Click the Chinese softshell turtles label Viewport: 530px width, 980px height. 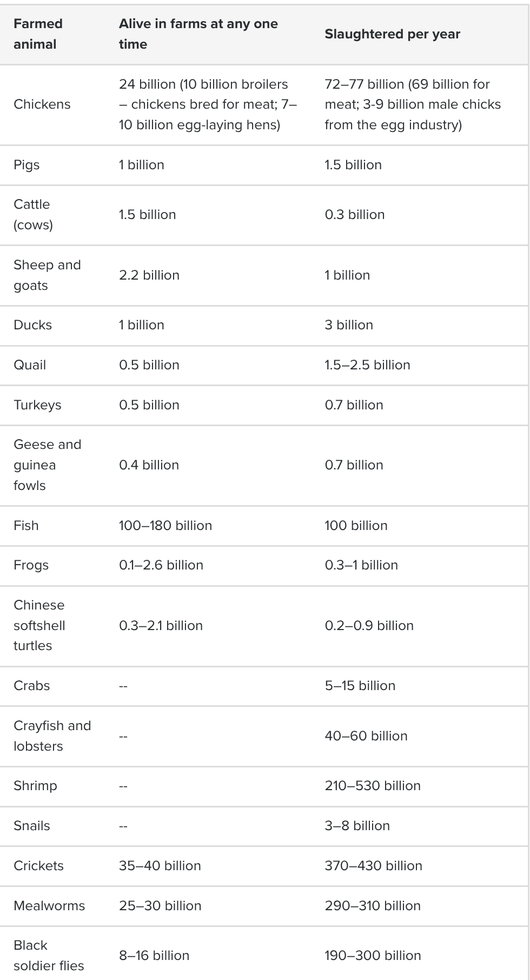click(x=39, y=626)
